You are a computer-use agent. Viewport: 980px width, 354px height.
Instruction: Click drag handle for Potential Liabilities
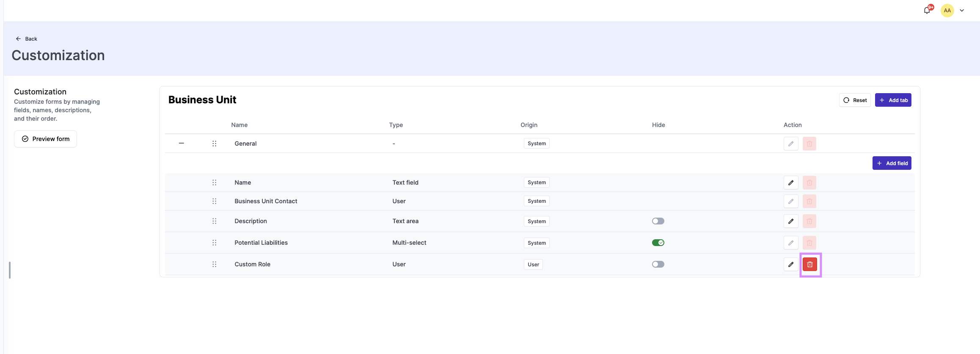click(x=214, y=243)
